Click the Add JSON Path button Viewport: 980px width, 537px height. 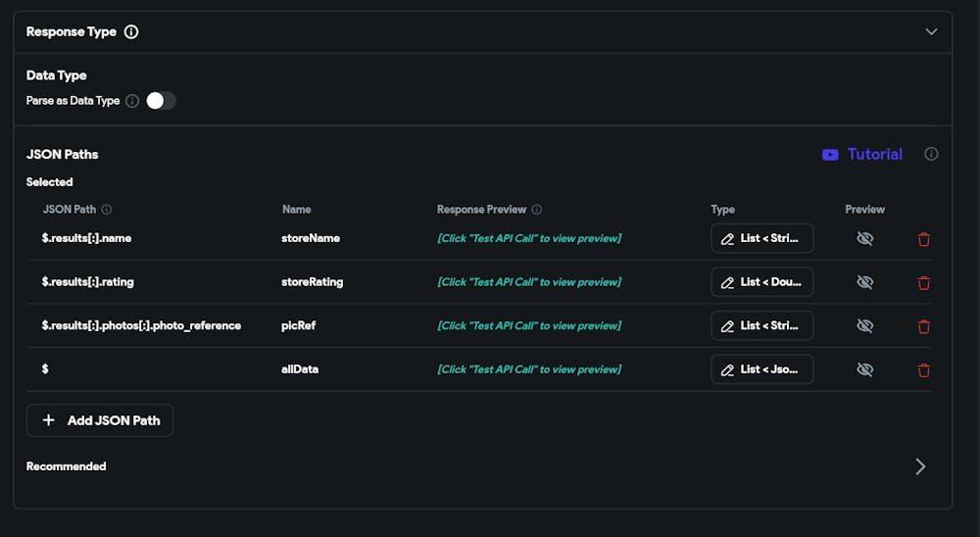[x=100, y=420]
